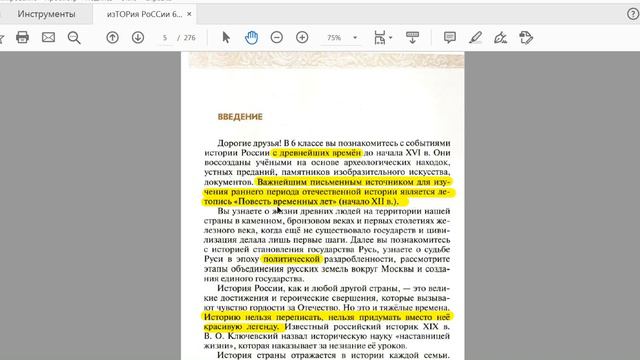Activate the Hand pan tool

(x=251, y=38)
